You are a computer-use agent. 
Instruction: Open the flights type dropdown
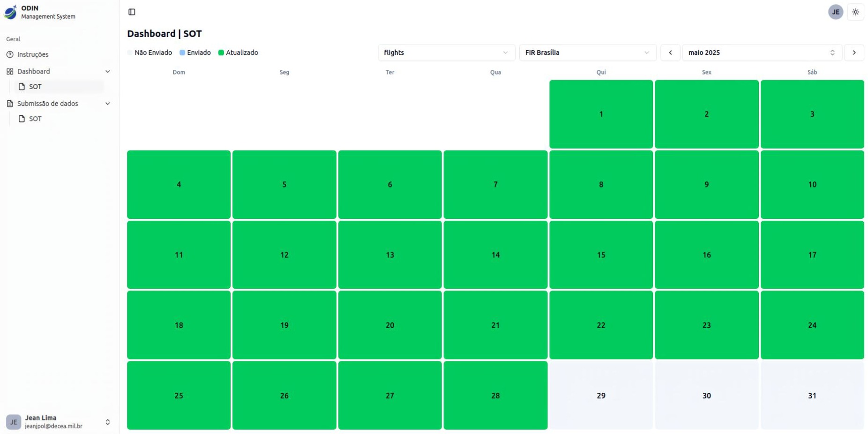[446, 52]
